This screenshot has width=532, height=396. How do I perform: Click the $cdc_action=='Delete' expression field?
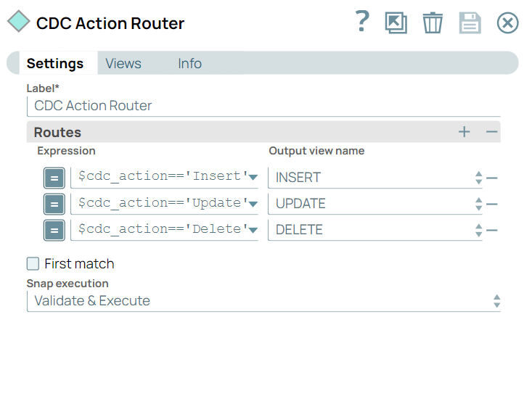click(x=163, y=229)
